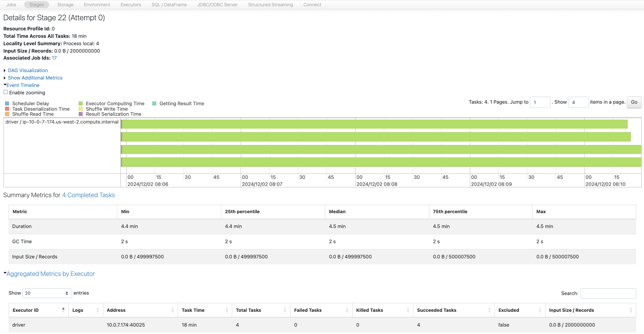Click the Duration metric row label
The height and width of the screenshot is (334, 644).
pos(22,226)
